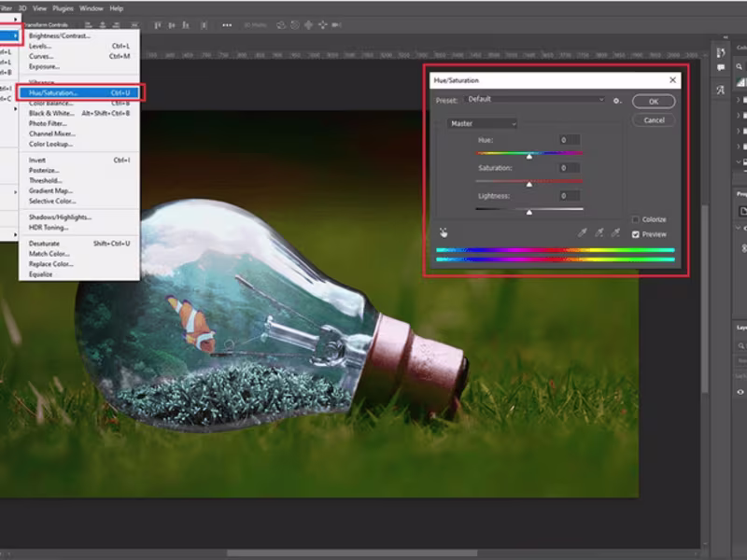Expand the third collapsed group in right panel
Image resolution: width=747 pixels, height=560 pixels.
pos(739,131)
